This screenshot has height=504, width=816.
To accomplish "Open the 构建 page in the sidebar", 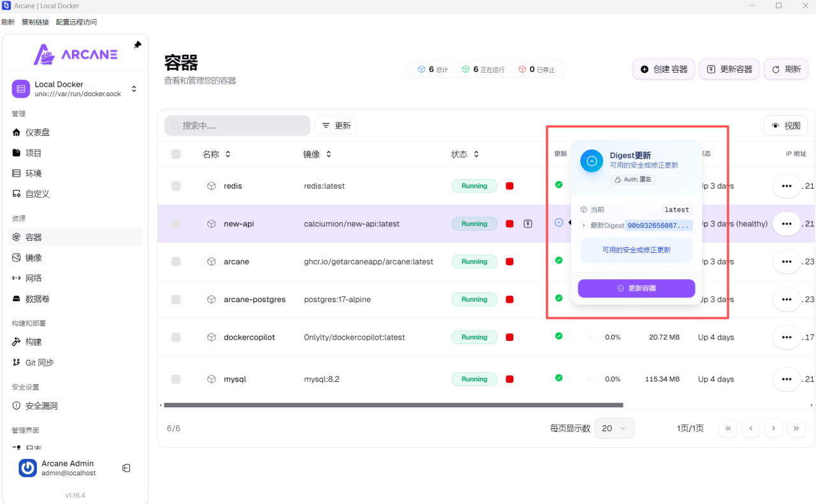I will click(x=75, y=342).
